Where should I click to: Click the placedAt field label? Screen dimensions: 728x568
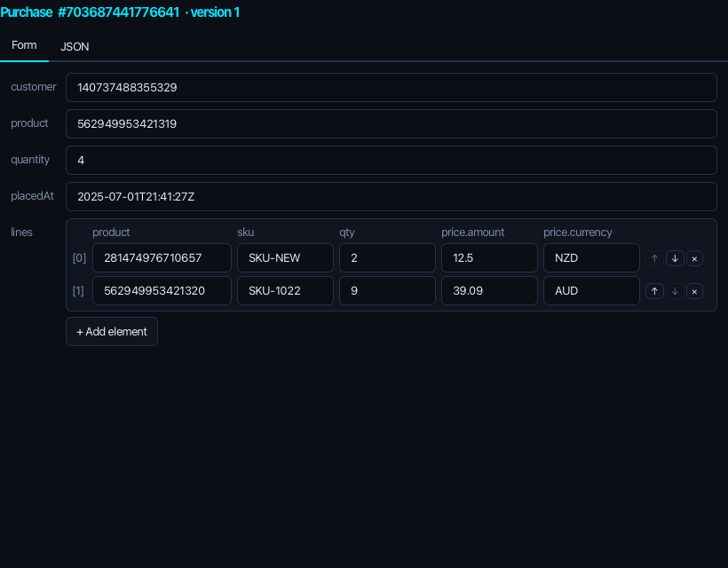point(33,196)
